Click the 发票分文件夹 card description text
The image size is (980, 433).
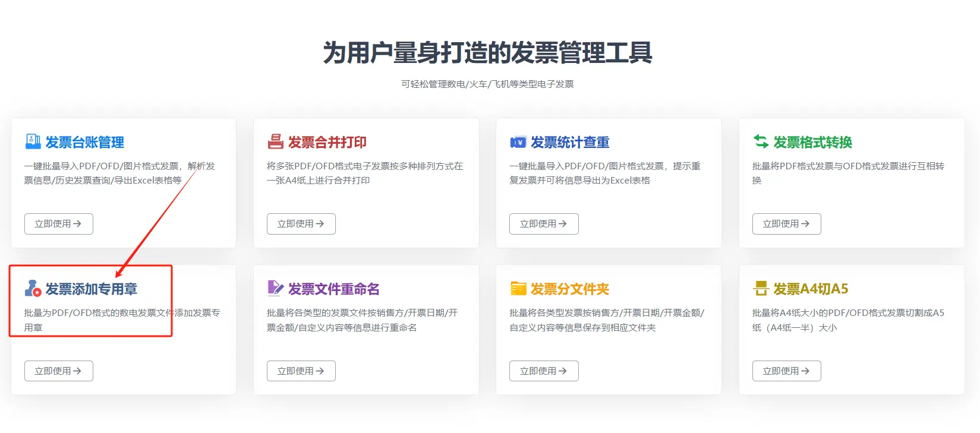[x=606, y=320]
